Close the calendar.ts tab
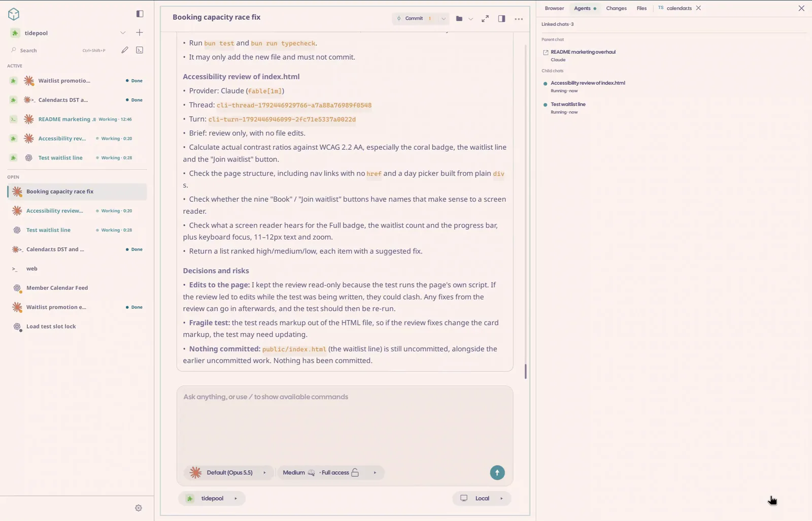812x521 pixels. (698, 8)
